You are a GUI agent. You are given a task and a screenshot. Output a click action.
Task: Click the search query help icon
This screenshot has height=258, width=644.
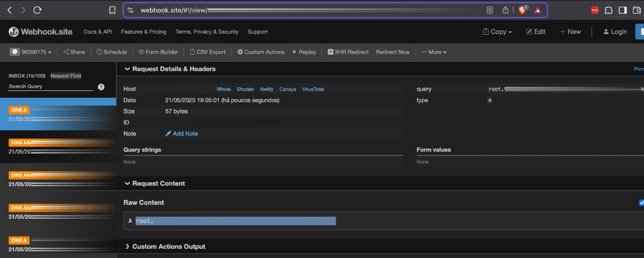(101, 87)
